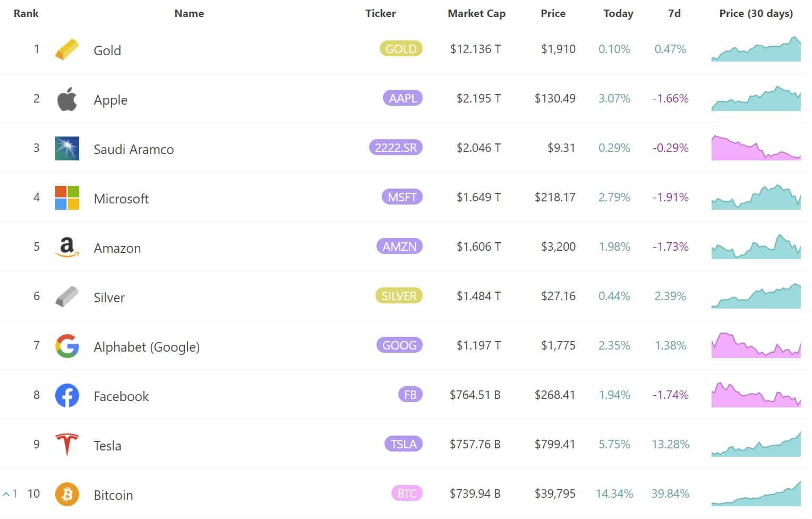Click the Google G logo
This screenshot has width=812, height=519.
[67, 346]
